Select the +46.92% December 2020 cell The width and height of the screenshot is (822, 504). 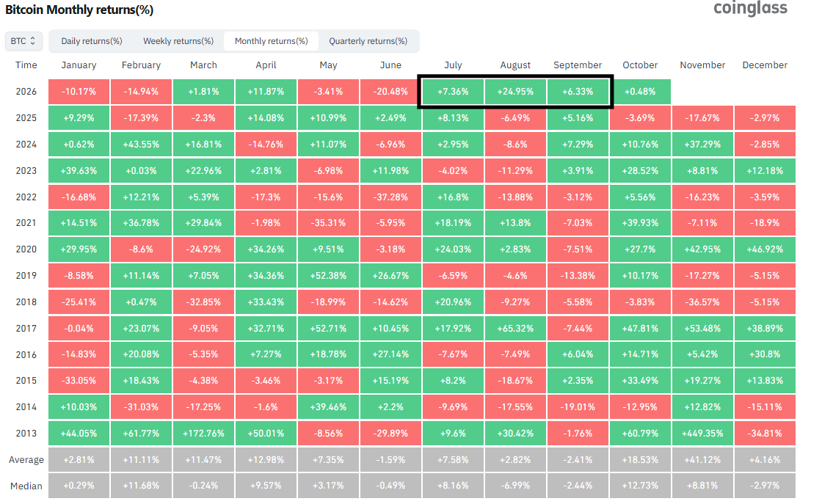pyautogui.click(x=765, y=249)
